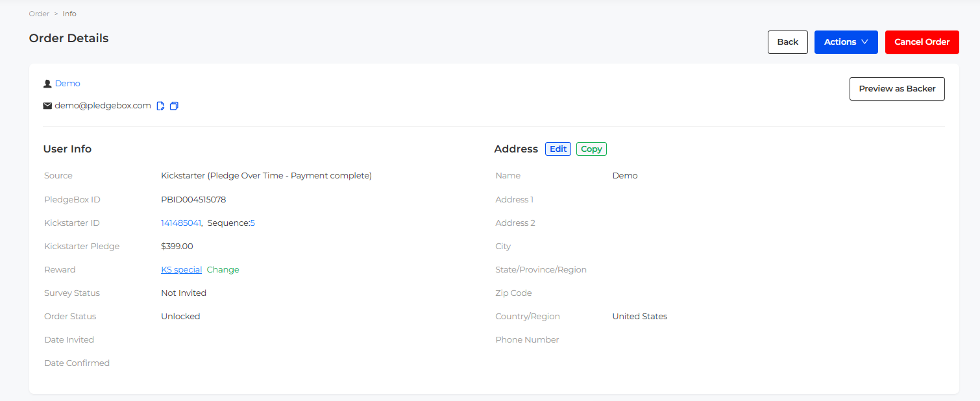This screenshot has height=401, width=980.
Task: Go back using the Back button
Action: (x=787, y=42)
